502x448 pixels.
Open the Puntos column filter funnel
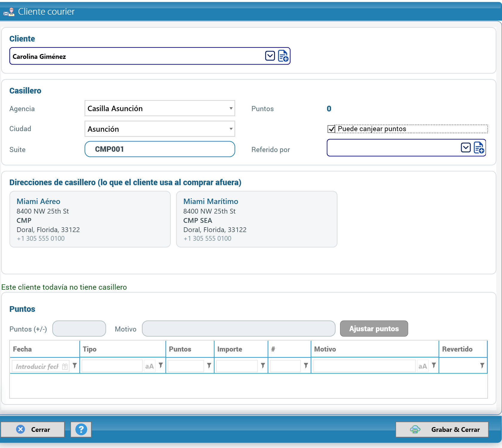(209, 366)
